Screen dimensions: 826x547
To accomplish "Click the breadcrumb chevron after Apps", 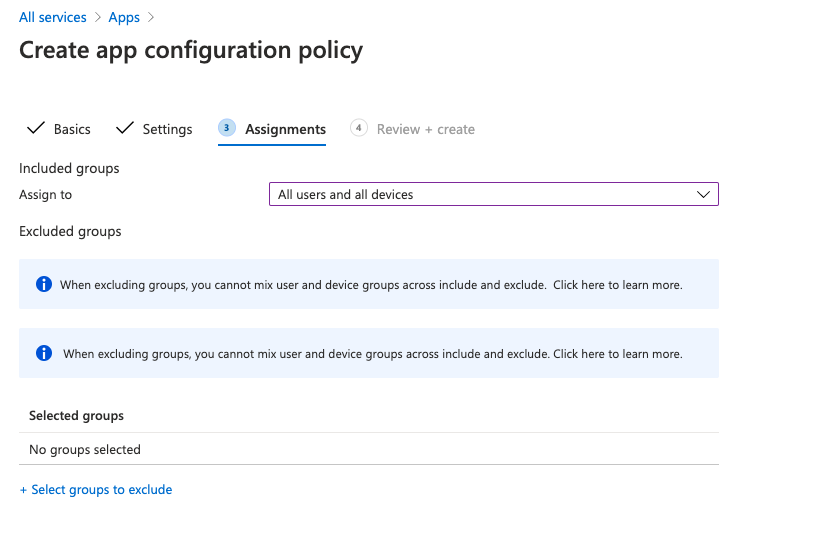I will coord(151,18).
